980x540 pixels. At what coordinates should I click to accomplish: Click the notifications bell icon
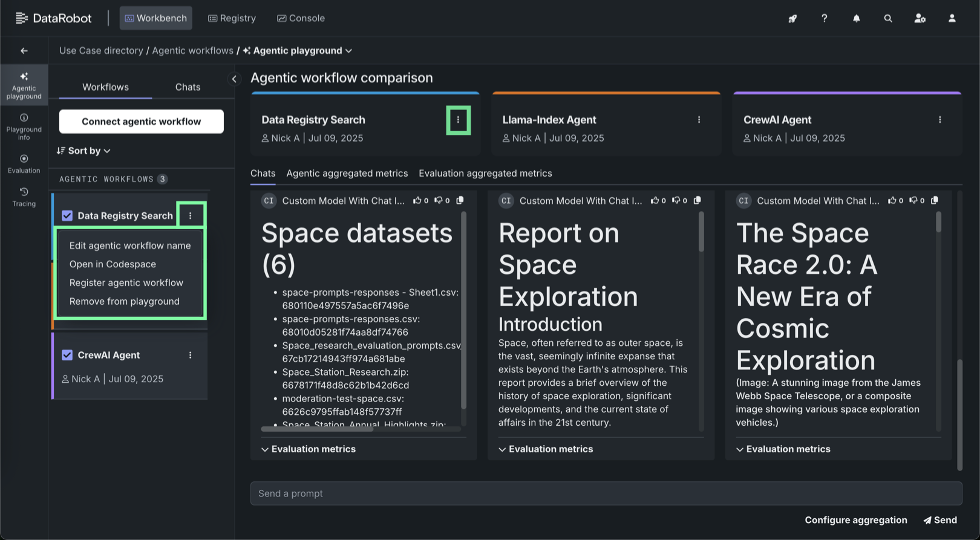pos(856,18)
